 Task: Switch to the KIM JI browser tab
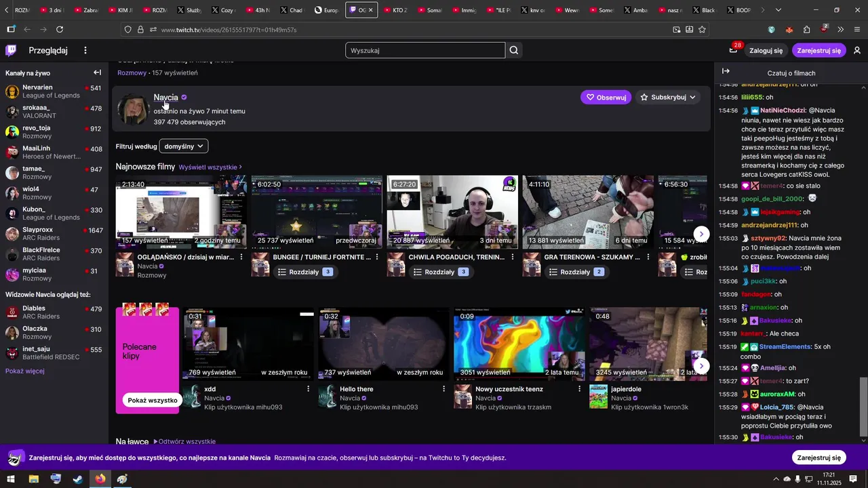point(119,10)
